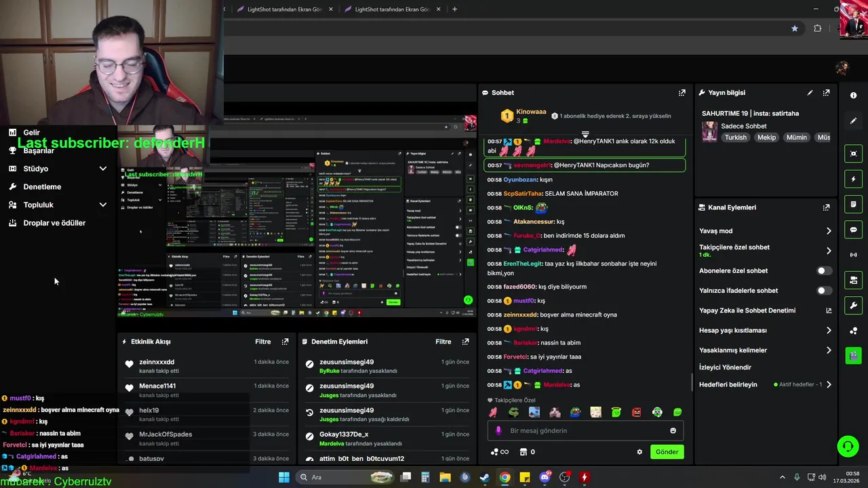Pop out the Yayın bilgisi panel
868x488 pixels.
click(x=826, y=93)
